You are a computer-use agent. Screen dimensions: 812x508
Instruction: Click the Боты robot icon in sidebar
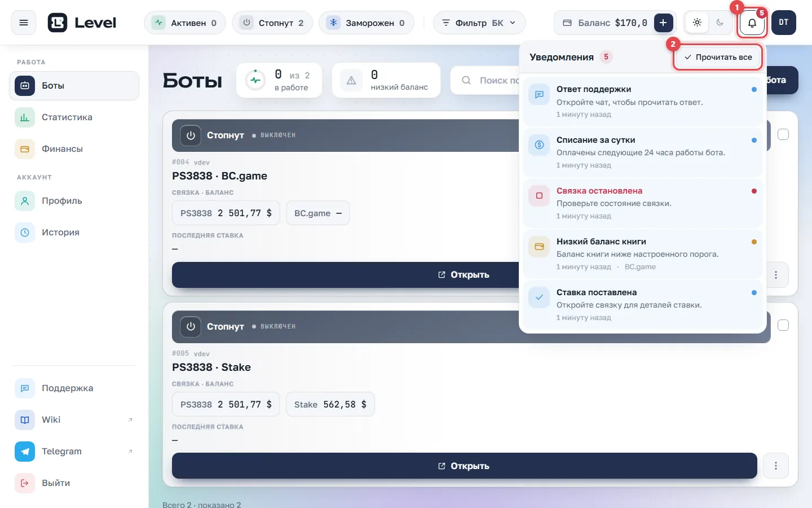pos(25,86)
